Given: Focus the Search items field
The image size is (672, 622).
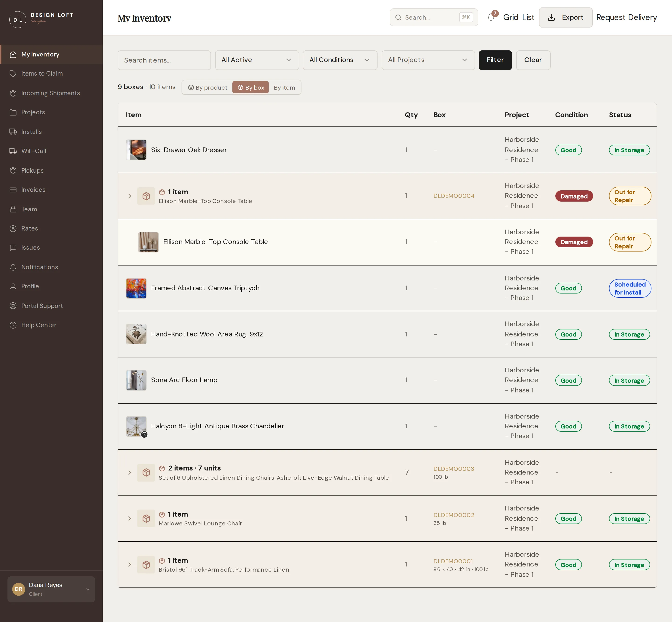Looking at the screenshot, I should coord(164,60).
